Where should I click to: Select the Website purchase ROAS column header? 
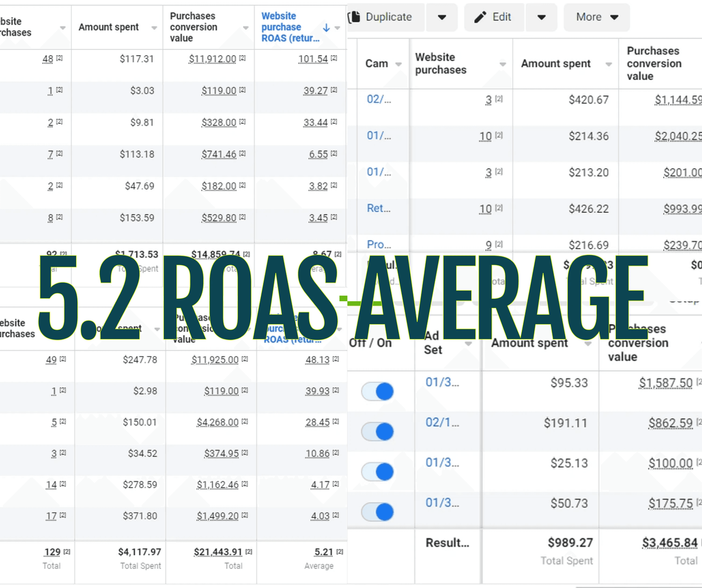(290, 27)
